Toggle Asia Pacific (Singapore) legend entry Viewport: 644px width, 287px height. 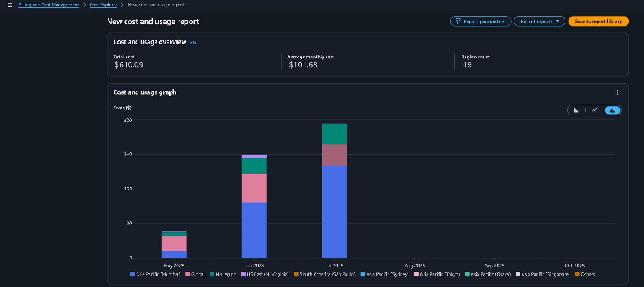[542, 274]
